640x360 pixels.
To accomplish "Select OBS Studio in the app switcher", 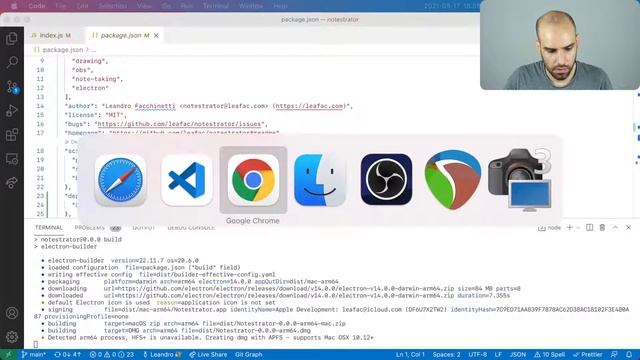I will point(386,180).
